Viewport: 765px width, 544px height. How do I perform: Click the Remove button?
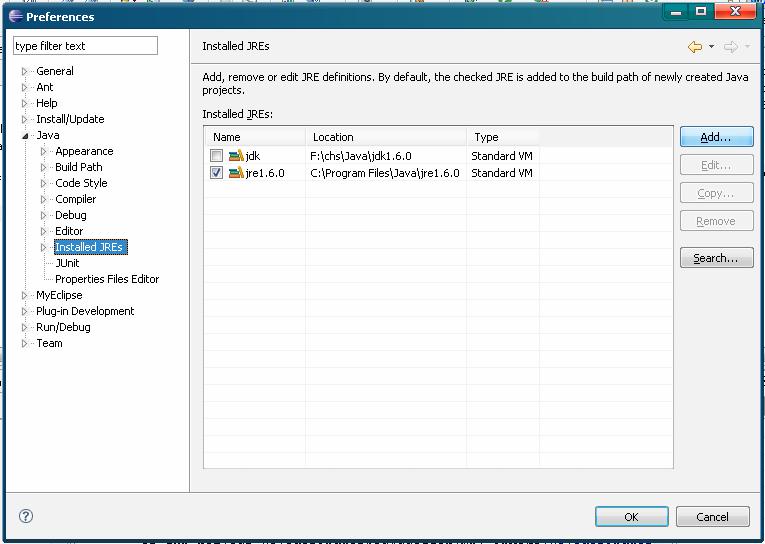click(717, 221)
